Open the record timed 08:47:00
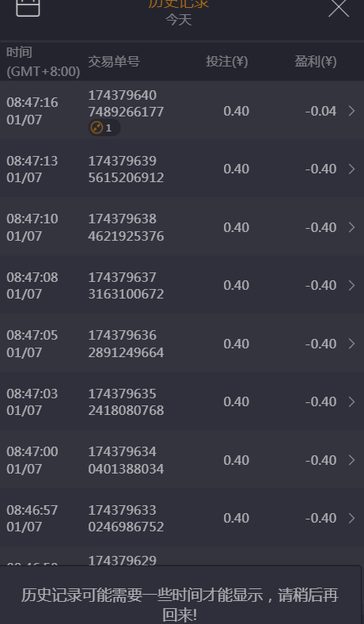 click(x=182, y=460)
